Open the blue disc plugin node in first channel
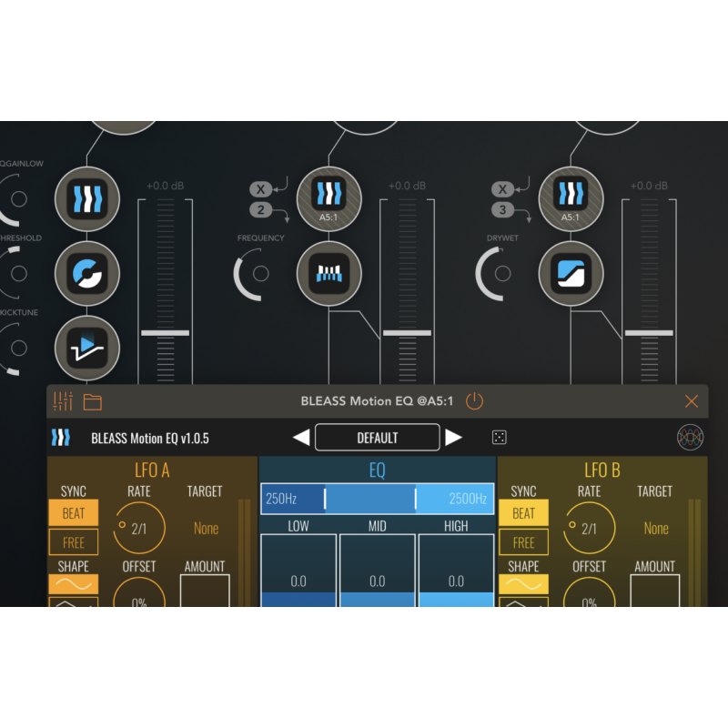 coord(87,273)
